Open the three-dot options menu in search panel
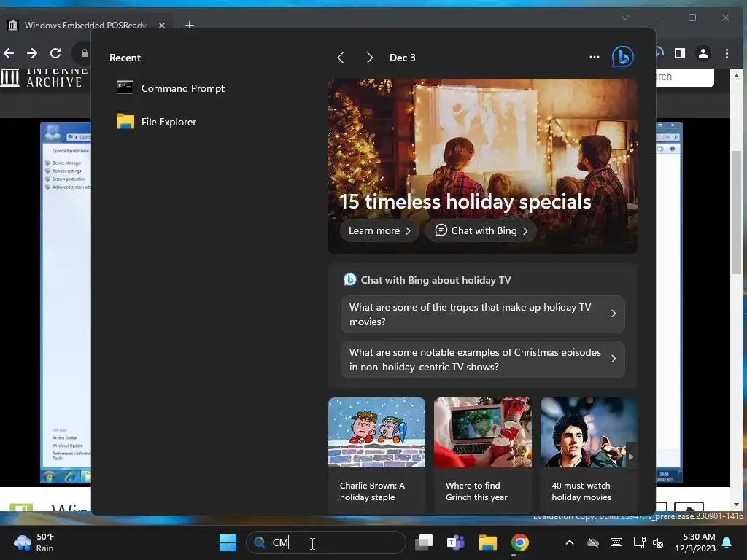Viewport: 747px width, 560px height. click(594, 57)
